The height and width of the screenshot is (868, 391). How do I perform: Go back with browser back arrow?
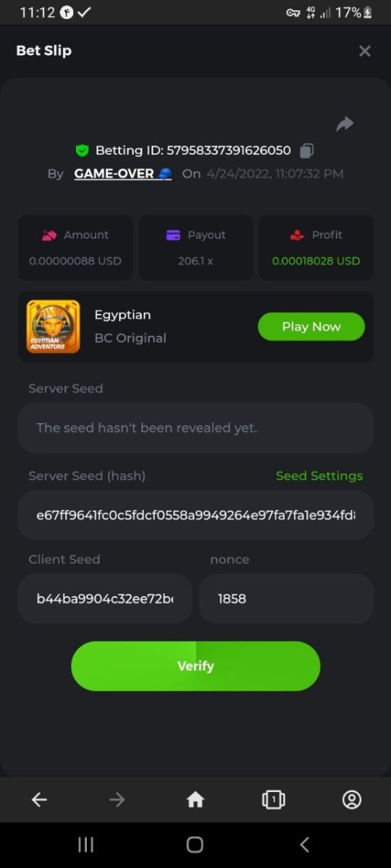[x=39, y=799]
